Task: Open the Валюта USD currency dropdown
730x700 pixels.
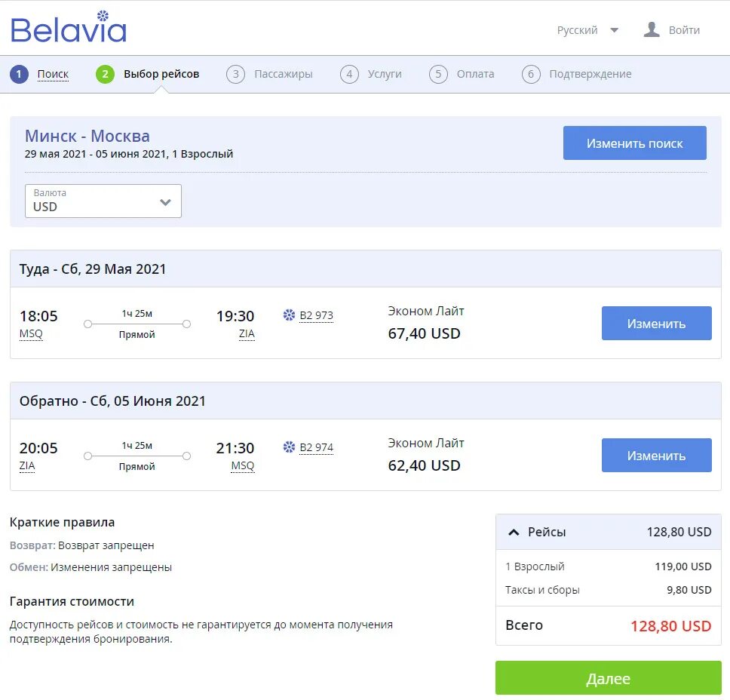Action: coord(103,201)
